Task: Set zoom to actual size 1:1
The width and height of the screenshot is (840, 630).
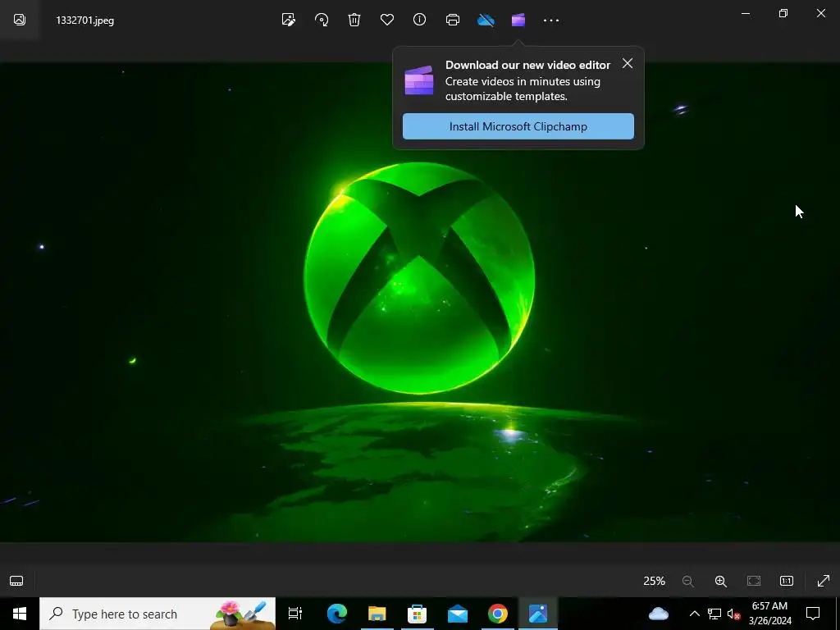Action: (x=787, y=581)
